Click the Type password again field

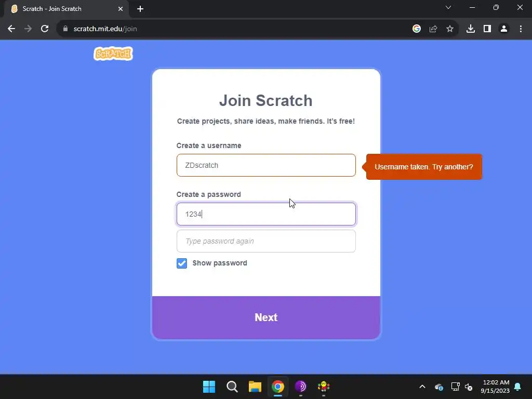pyautogui.click(x=266, y=241)
